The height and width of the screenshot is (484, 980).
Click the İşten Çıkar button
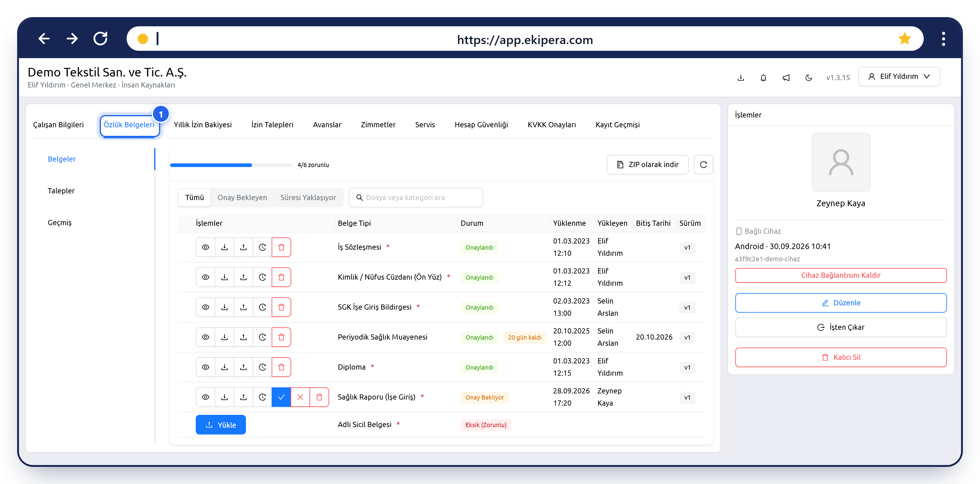coord(841,328)
